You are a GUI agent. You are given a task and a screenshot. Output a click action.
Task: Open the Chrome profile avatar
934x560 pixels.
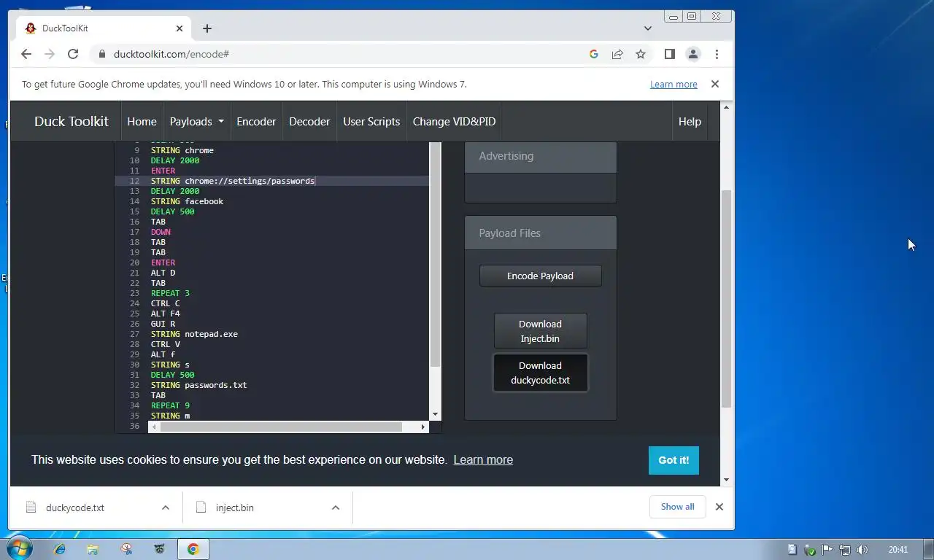(693, 54)
